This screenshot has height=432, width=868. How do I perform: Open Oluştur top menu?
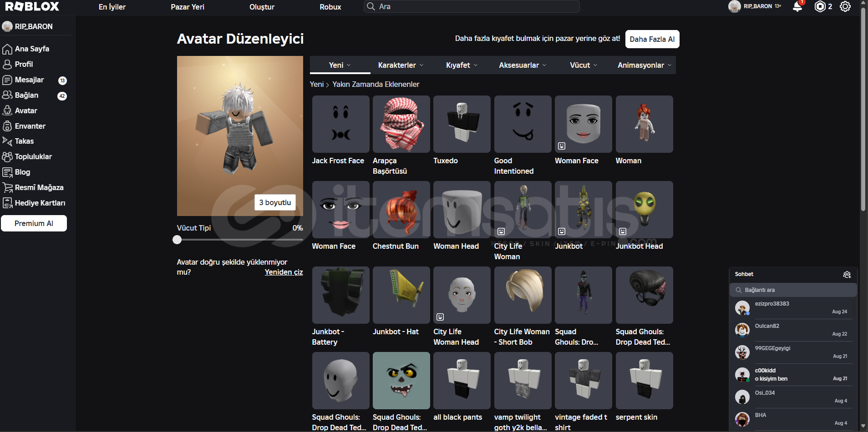click(262, 7)
